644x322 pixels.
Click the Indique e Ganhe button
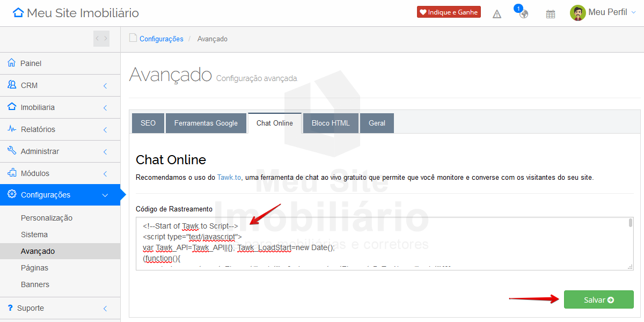[x=449, y=12]
